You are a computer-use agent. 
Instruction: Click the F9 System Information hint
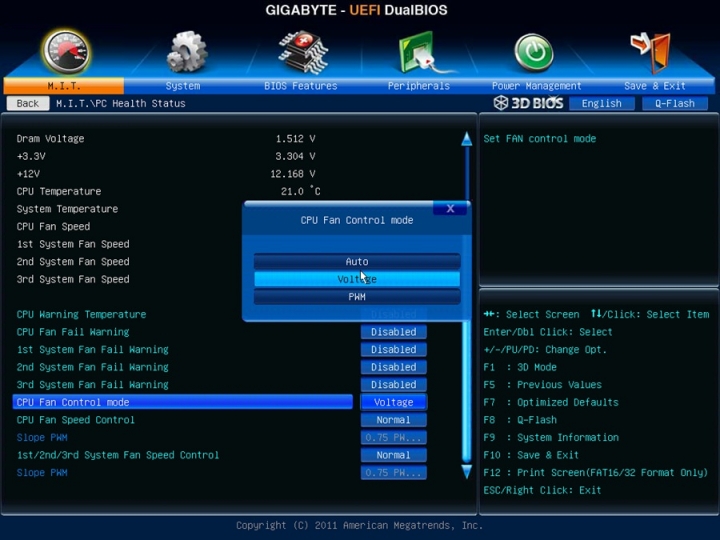[x=551, y=438]
